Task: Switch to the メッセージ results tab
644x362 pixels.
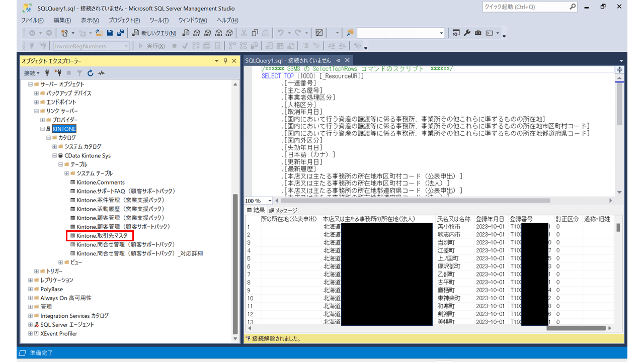Action: pyautogui.click(x=283, y=210)
